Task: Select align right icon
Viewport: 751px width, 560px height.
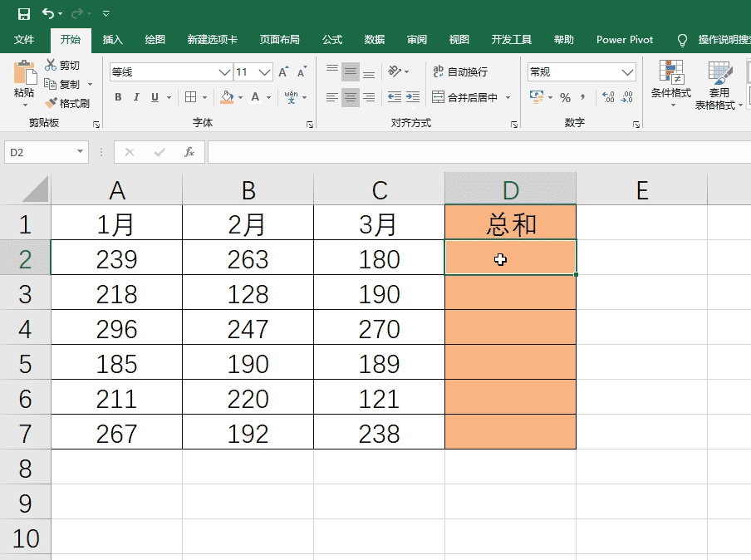Action: [369, 98]
